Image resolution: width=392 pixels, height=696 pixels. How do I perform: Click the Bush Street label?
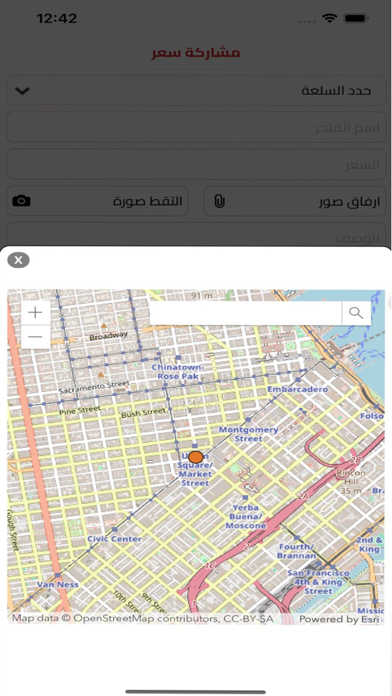[143, 413]
